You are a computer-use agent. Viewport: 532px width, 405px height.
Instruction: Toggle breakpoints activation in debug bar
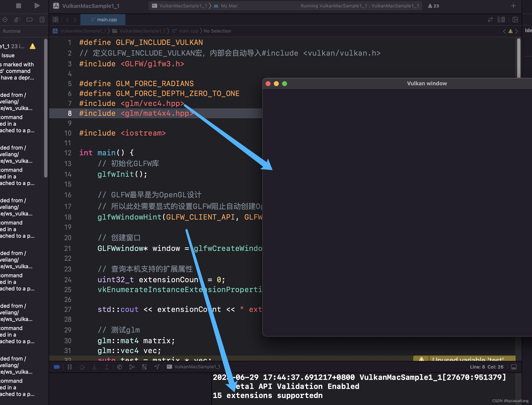pos(57,367)
